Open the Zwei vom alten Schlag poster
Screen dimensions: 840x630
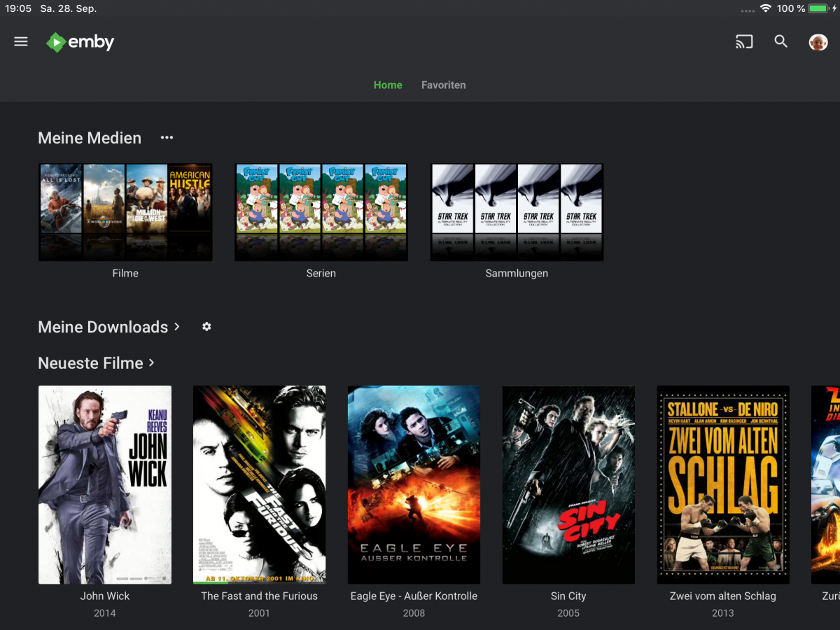[x=723, y=484]
